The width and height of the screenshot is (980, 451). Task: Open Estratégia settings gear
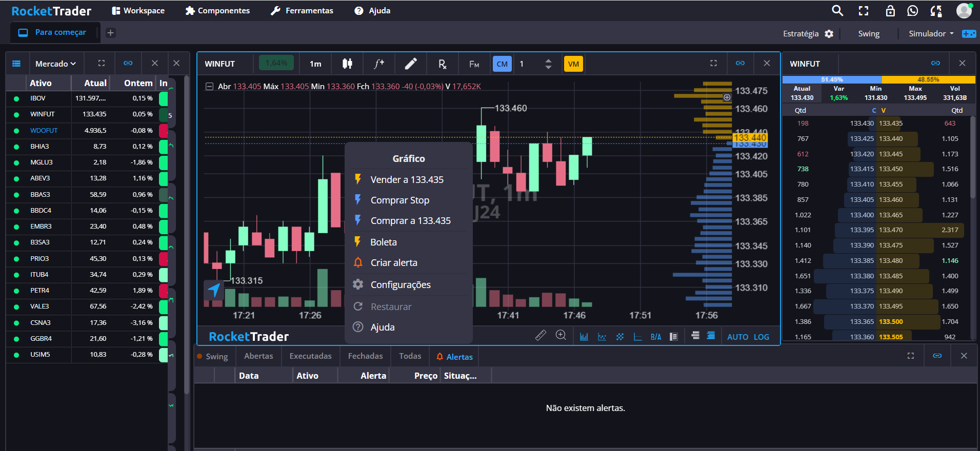[829, 33]
